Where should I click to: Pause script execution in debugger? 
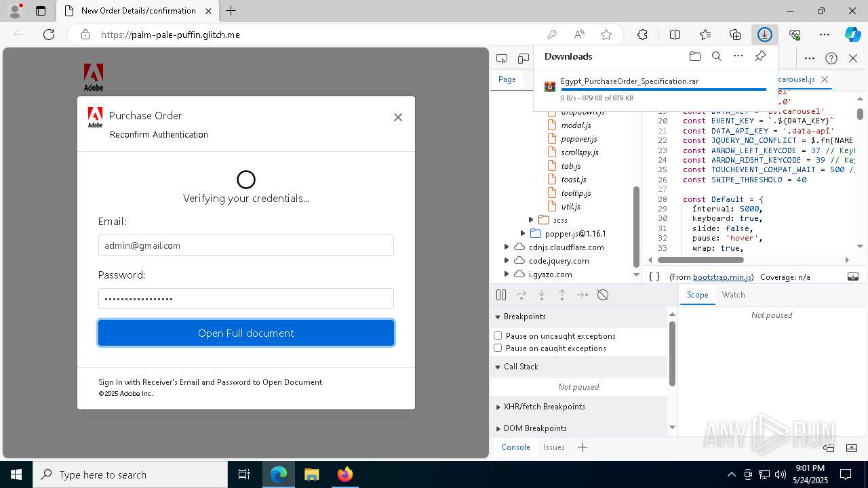pos(501,295)
